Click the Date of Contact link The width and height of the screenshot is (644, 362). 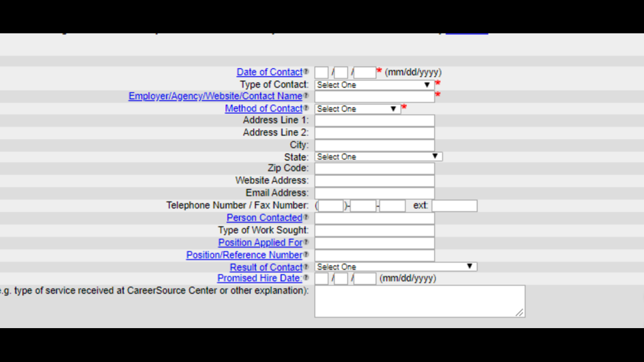pos(269,72)
